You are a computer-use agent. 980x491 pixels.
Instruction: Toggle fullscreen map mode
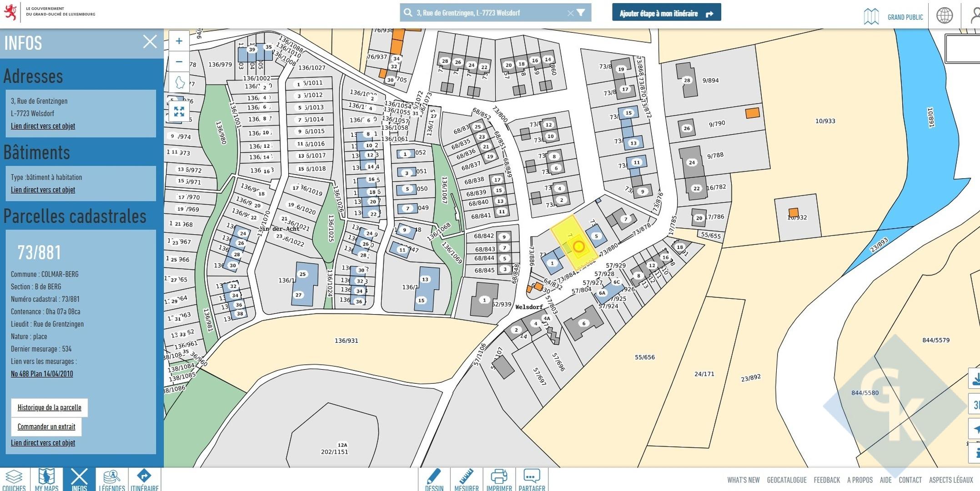click(179, 111)
